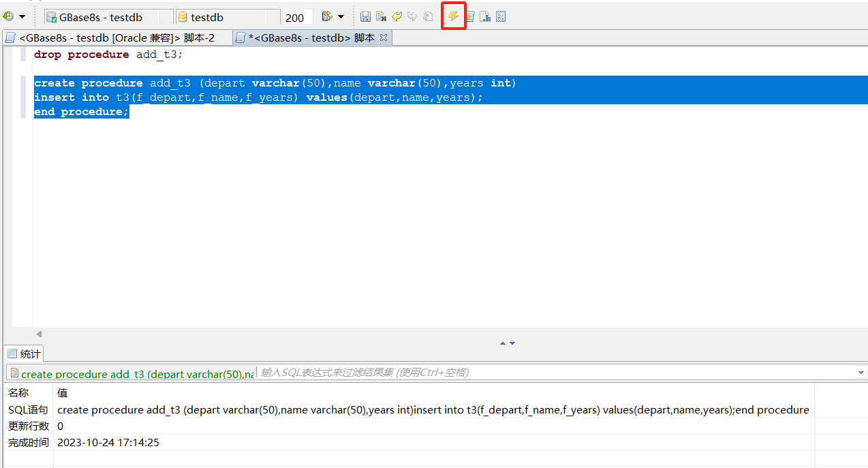This screenshot has height=468, width=868.
Task: Click the 名称 column header
Action: pos(28,392)
